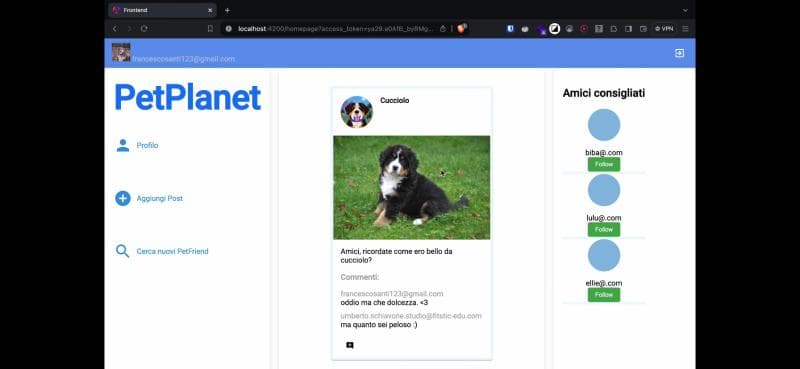Reload the page with refresh icon
The image size is (800, 369).
144,29
